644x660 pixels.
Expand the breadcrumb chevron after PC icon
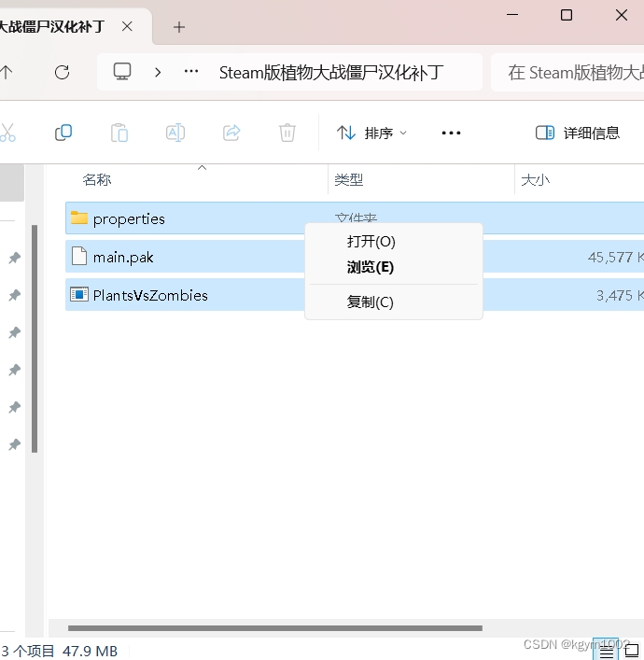[158, 73]
